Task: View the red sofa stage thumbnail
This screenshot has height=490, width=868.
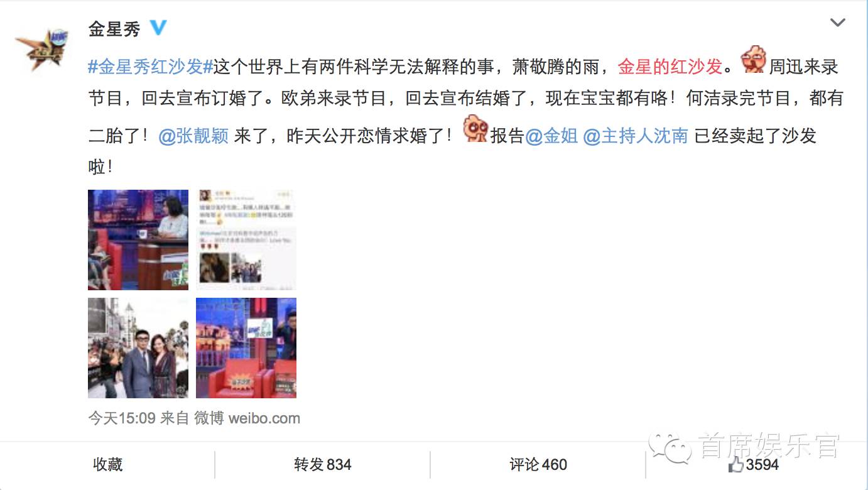Action: [x=246, y=348]
